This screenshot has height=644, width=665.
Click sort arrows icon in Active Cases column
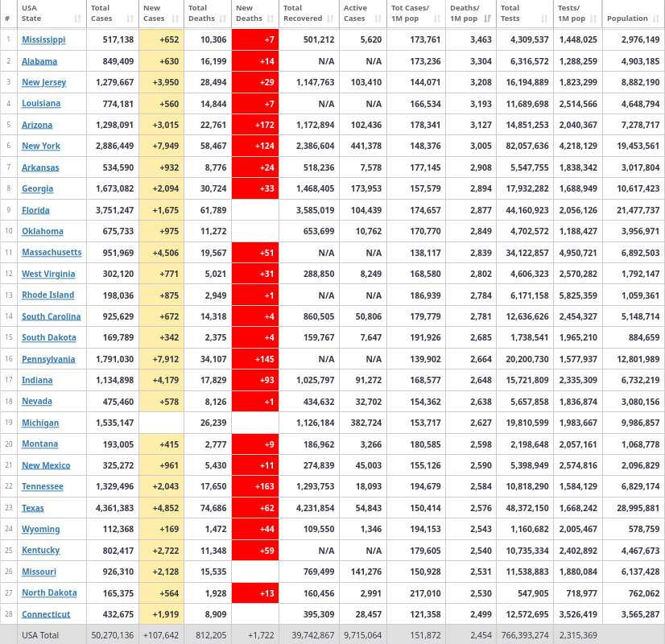click(378, 19)
